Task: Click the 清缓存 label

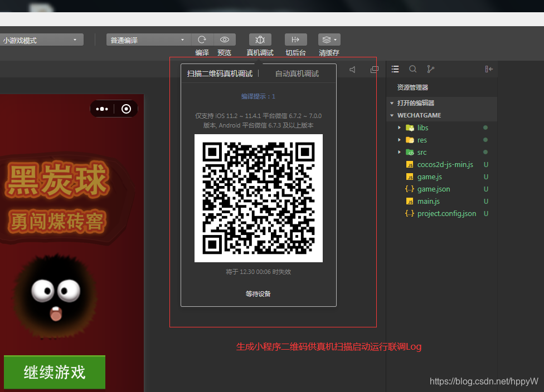Action: click(329, 53)
